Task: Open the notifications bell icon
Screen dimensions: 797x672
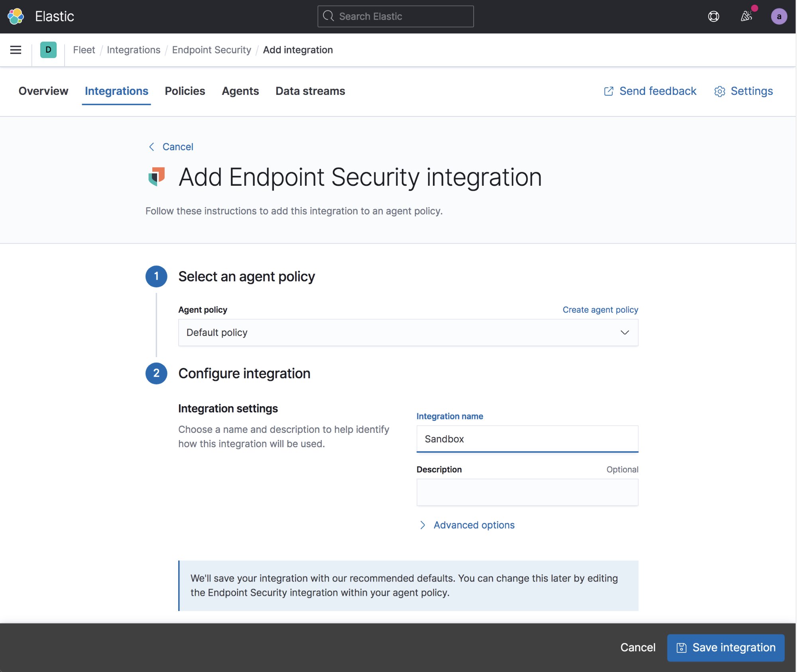Action: pyautogui.click(x=746, y=15)
